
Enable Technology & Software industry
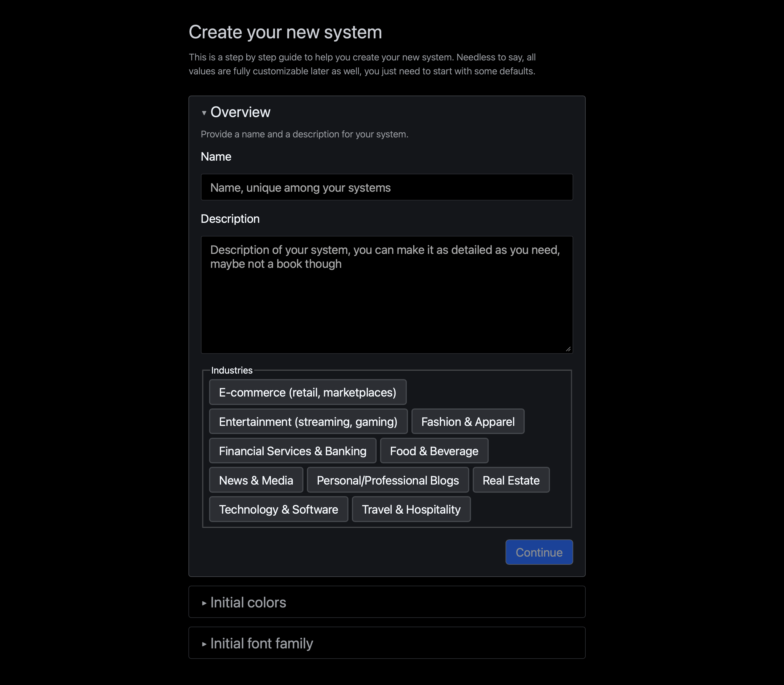[278, 509]
